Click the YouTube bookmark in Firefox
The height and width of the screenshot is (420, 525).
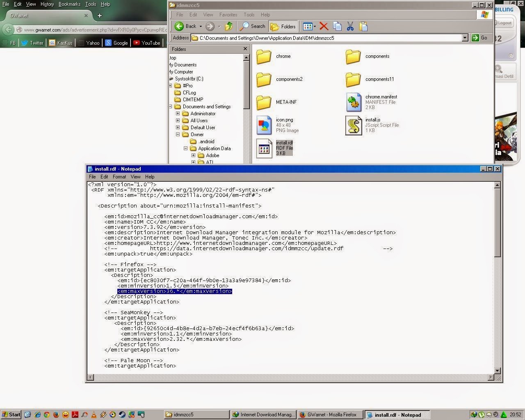(x=146, y=43)
